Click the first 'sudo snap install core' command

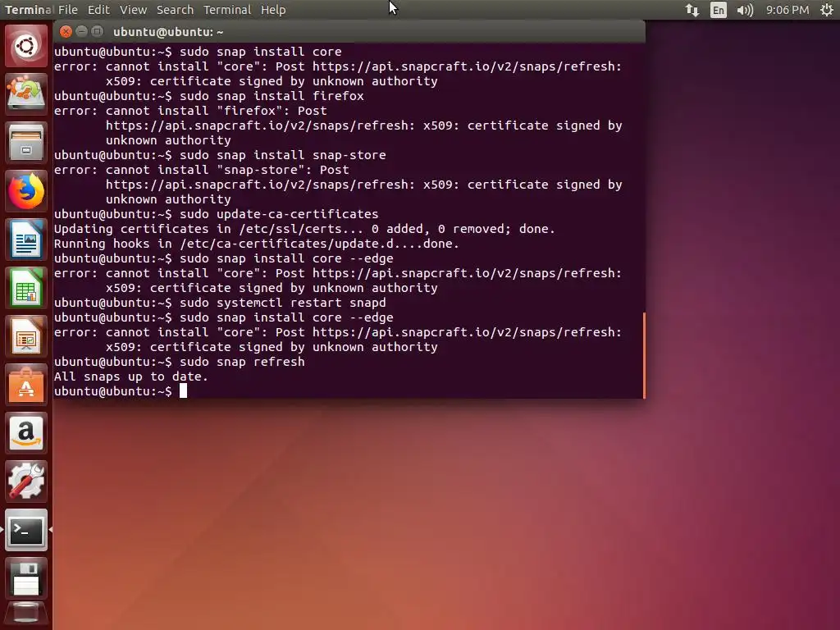click(260, 52)
